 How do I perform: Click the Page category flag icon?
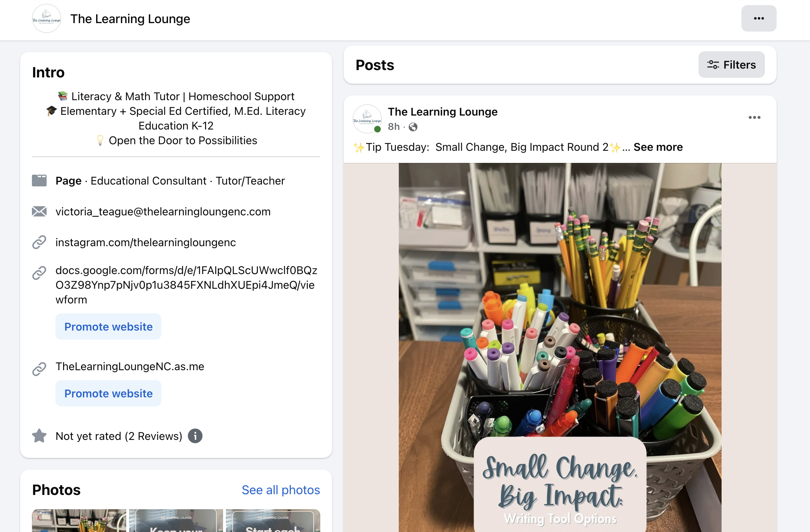tap(39, 181)
